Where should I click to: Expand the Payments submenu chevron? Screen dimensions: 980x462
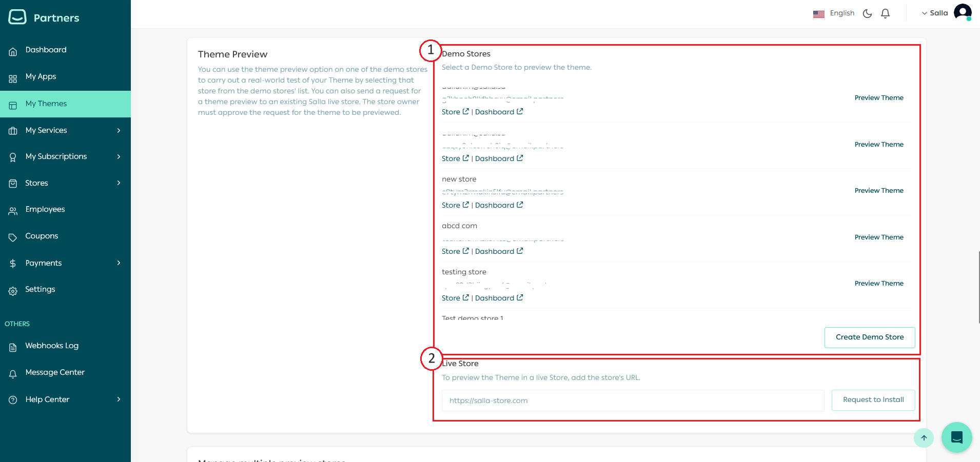pos(119,263)
